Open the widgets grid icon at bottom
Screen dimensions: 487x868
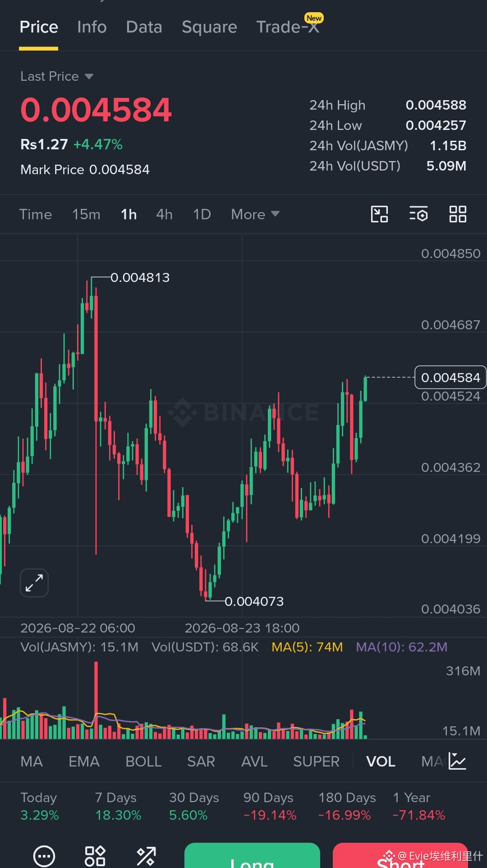coord(95,856)
